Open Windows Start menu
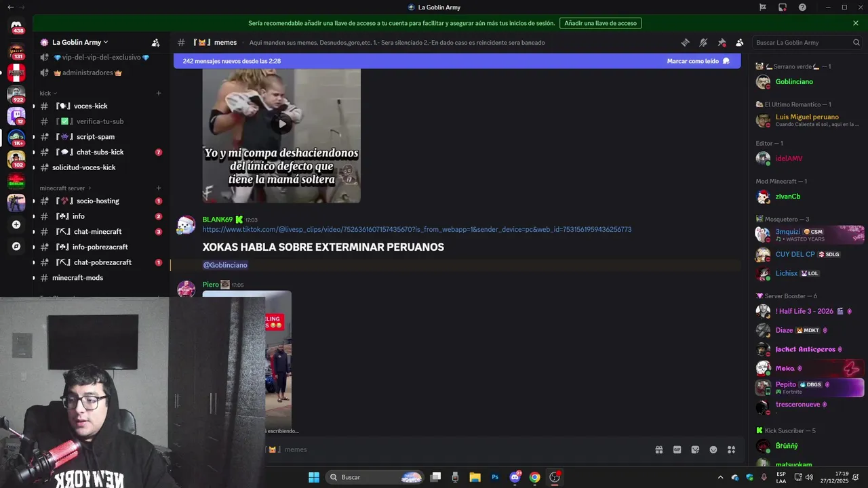Viewport: 868px width, 488px height. tap(314, 477)
